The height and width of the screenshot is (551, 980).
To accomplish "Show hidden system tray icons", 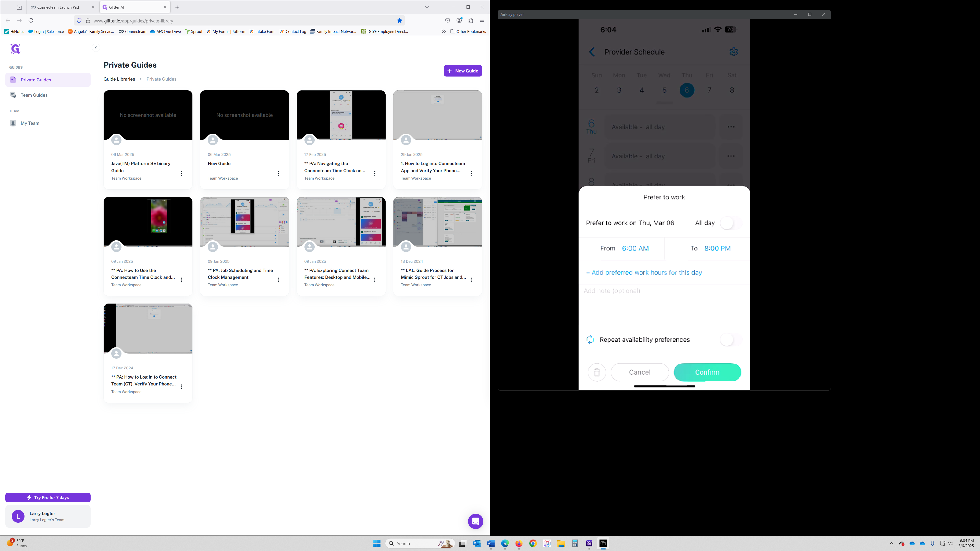I will (891, 543).
